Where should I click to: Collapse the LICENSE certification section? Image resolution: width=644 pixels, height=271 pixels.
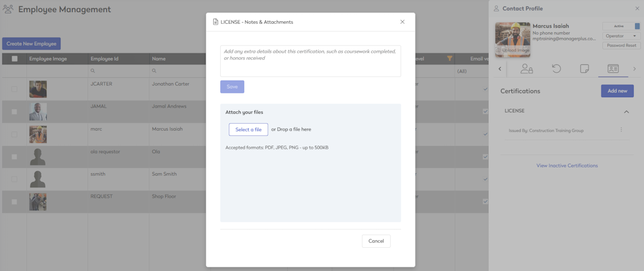coord(627,112)
